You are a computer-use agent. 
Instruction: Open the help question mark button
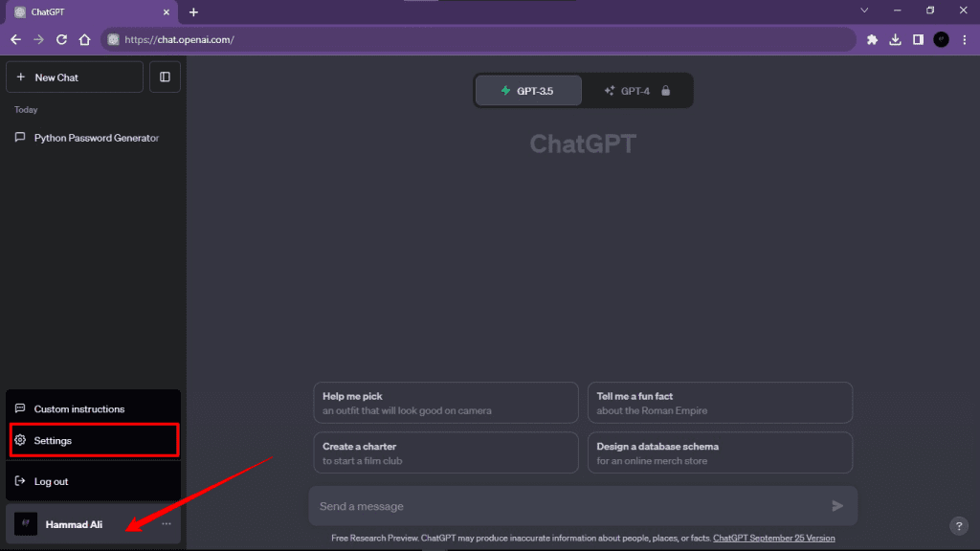[959, 526]
